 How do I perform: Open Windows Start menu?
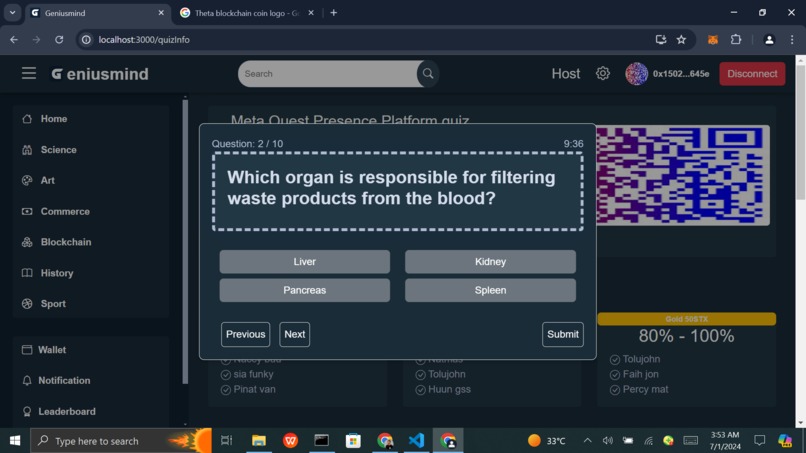tap(15, 441)
